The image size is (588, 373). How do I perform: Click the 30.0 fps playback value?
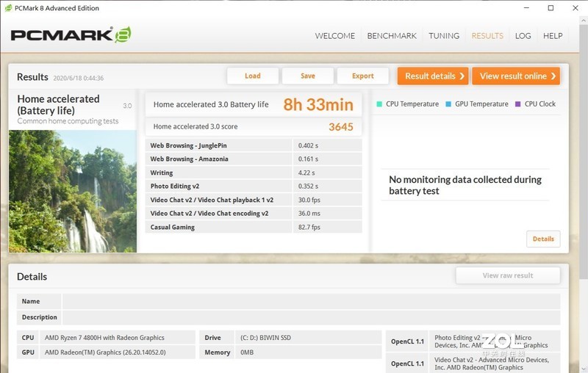[x=309, y=200]
